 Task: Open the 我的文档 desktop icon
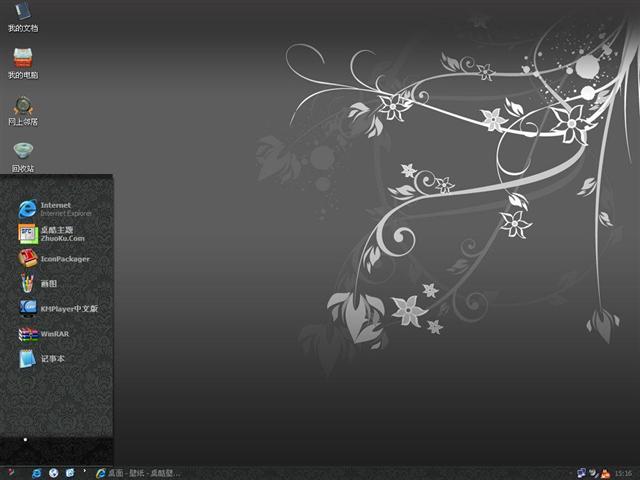tap(23, 16)
